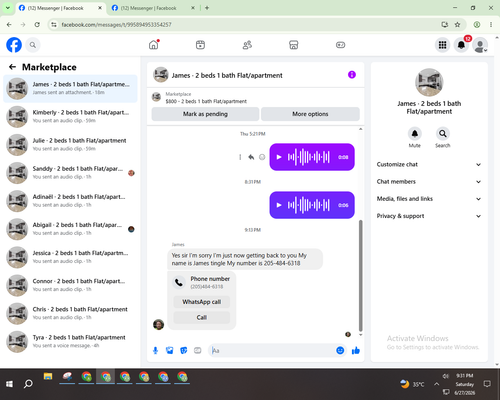Open Adinaël's conversation
The width and height of the screenshot is (500, 400).
70,201
